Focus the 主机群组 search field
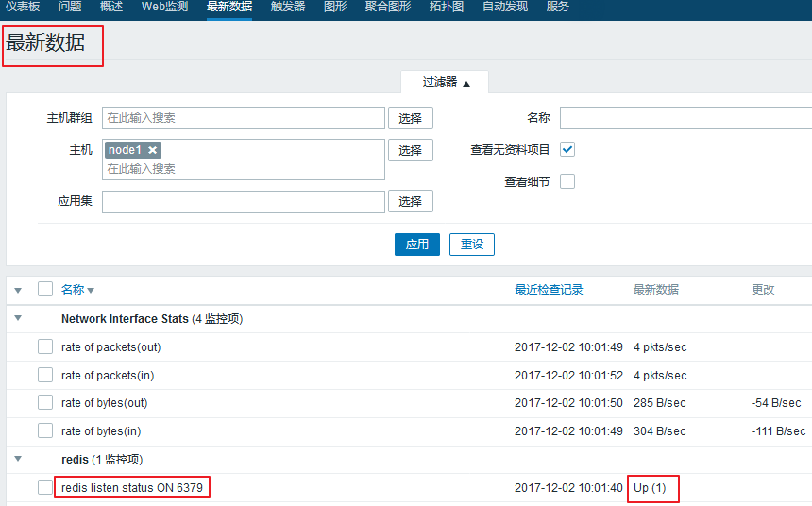Screen dimensions: 812x506 click(244, 118)
